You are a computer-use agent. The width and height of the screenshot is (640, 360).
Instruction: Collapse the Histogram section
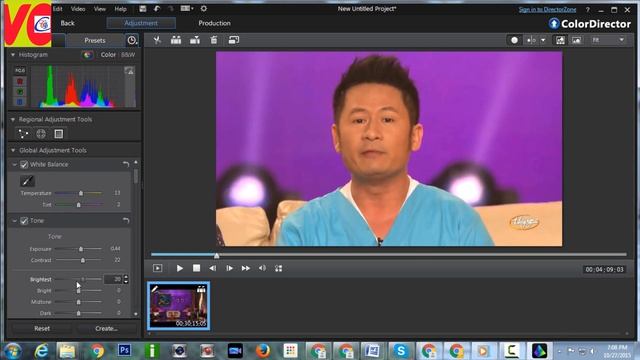13,55
